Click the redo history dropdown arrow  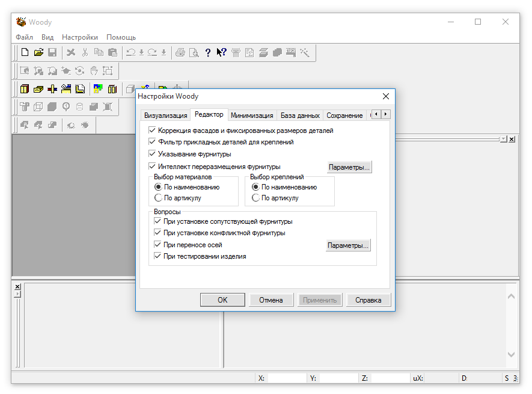(164, 52)
